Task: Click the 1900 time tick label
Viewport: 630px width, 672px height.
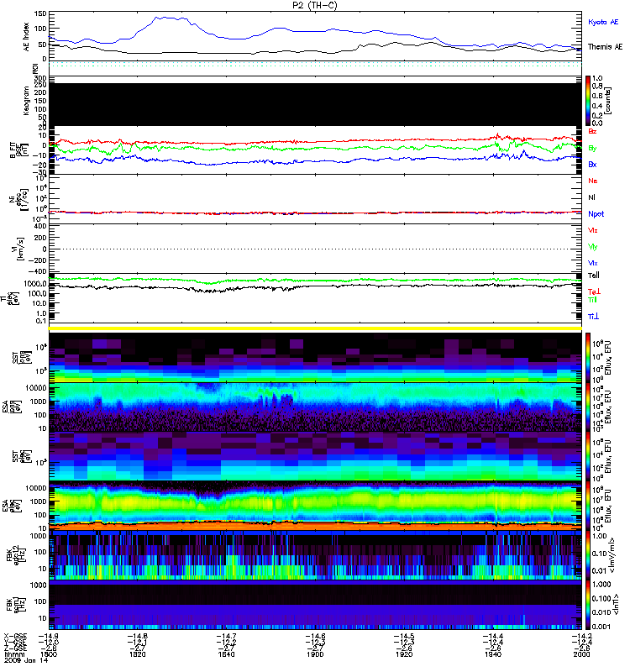Action: coord(315,654)
